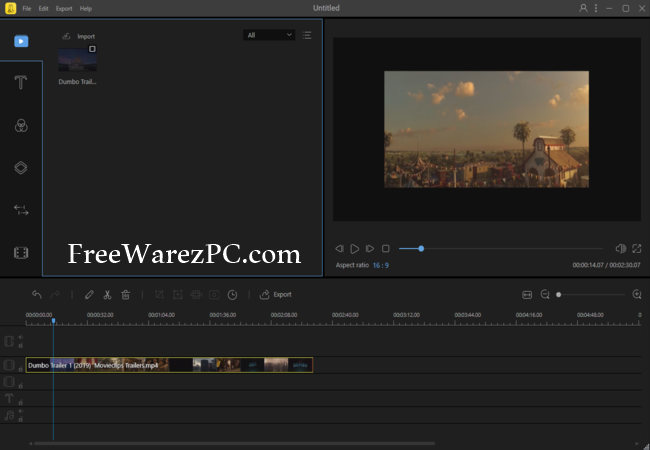Fit timeline to window width icon

(527, 295)
